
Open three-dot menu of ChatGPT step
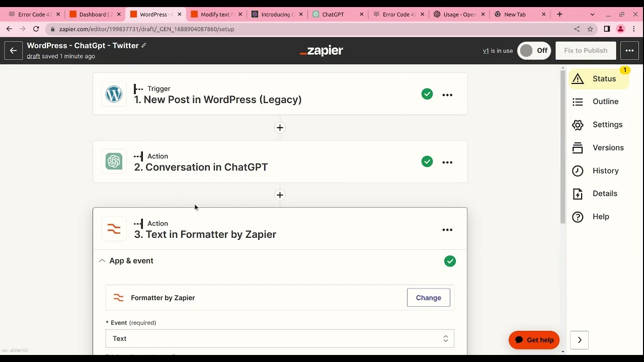tap(447, 162)
